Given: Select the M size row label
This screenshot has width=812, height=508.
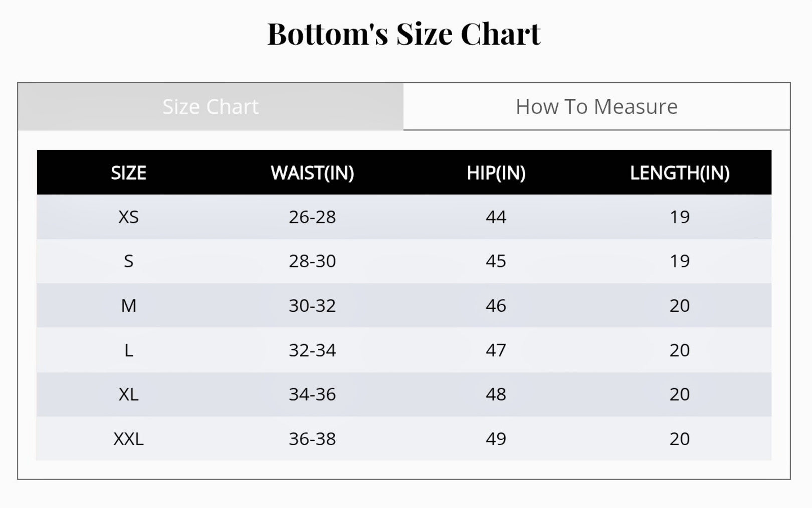Looking at the screenshot, I should (x=129, y=306).
